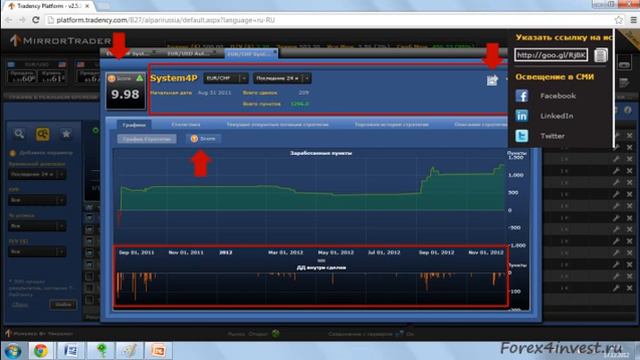Click the EUR/USD sell price quote
The width and height of the screenshot is (640, 360).
tap(22, 76)
